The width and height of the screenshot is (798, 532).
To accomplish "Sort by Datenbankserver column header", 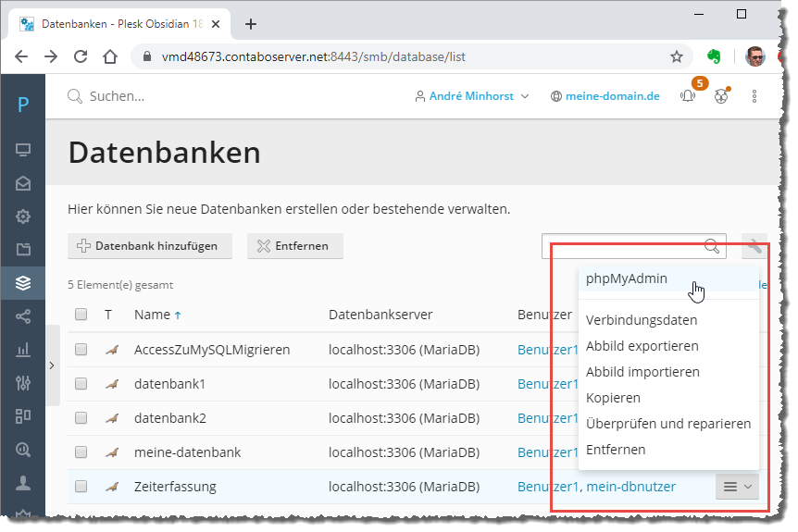I will pos(380,315).
